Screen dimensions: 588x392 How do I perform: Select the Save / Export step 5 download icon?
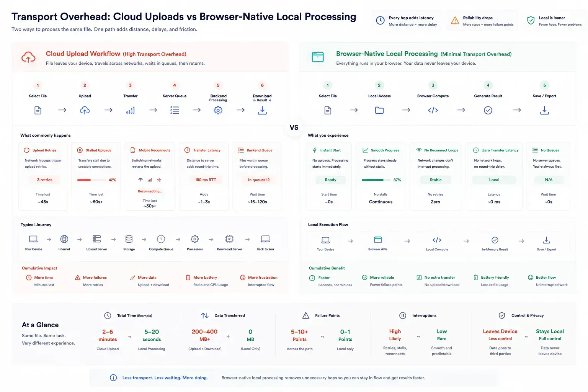click(544, 110)
